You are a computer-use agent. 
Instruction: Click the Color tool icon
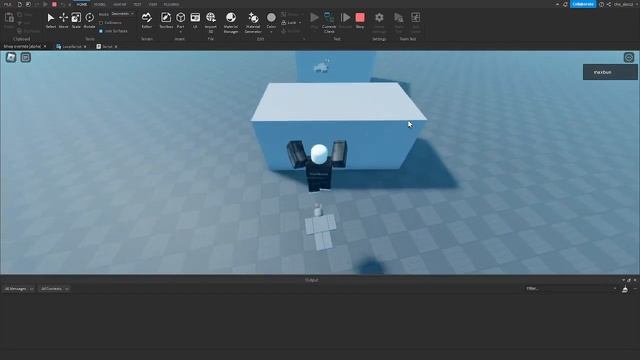pyautogui.click(x=271, y=18)
